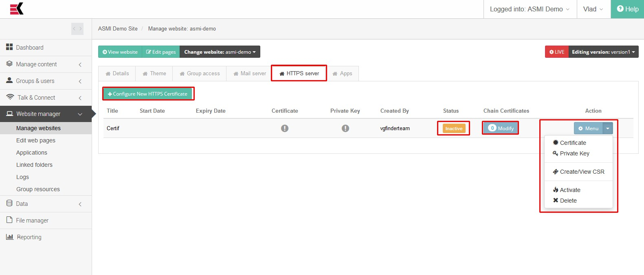Click the Title column header
The height and width of the screenshot is (275, 644).
click(112, 111)
